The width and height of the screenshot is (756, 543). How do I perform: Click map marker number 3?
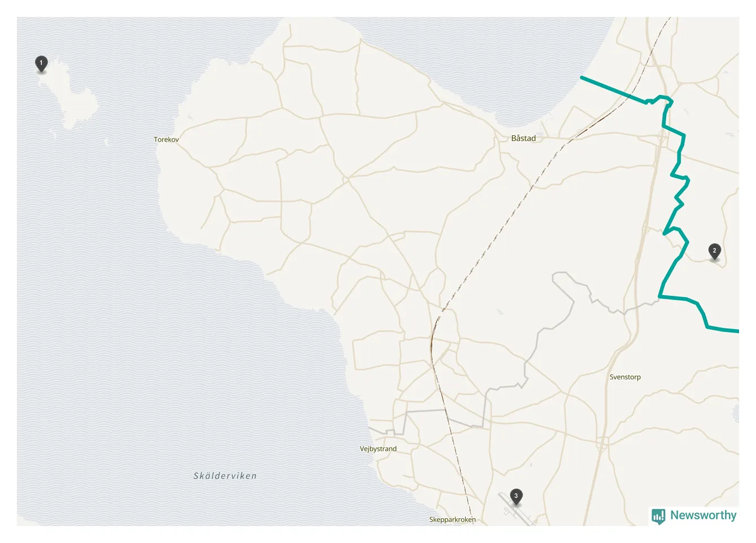[516, 497]
